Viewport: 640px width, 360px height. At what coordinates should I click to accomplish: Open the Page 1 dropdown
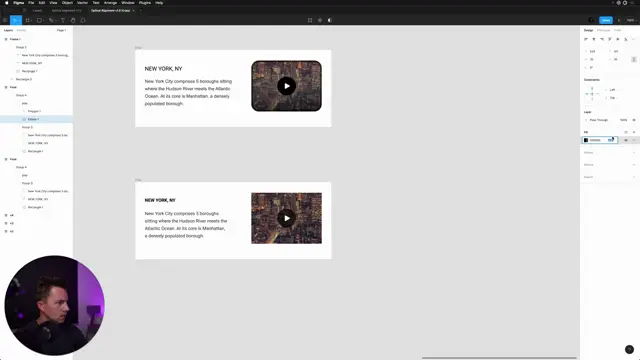pyautogui.click(x=62, y=30)
